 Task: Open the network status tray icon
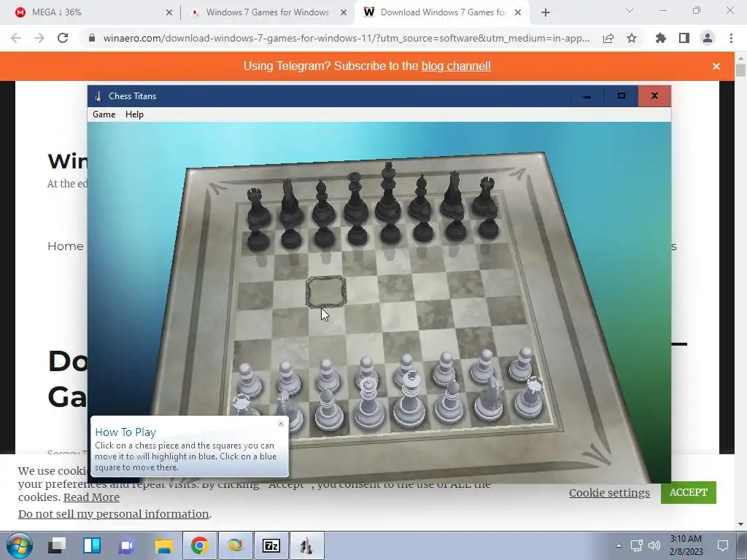point(636,545)
